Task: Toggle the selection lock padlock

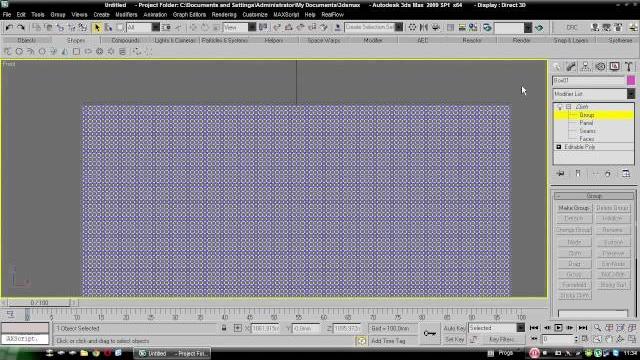Action: [224, 328]
